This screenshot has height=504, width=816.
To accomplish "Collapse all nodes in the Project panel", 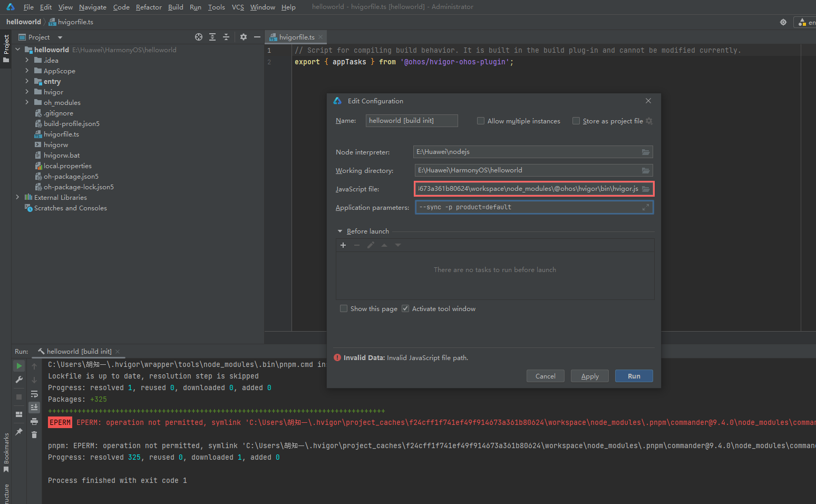I will point(226,37).
